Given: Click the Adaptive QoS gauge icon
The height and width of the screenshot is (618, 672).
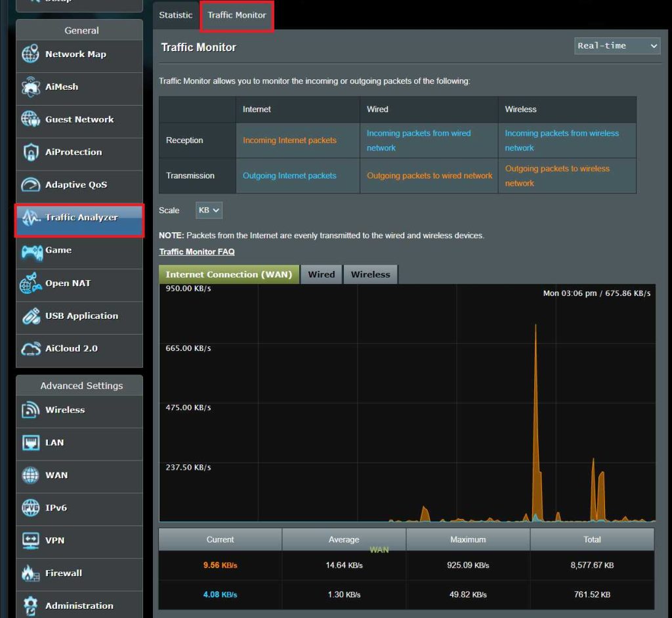Looking at the screenshot, I should [30, 185].
